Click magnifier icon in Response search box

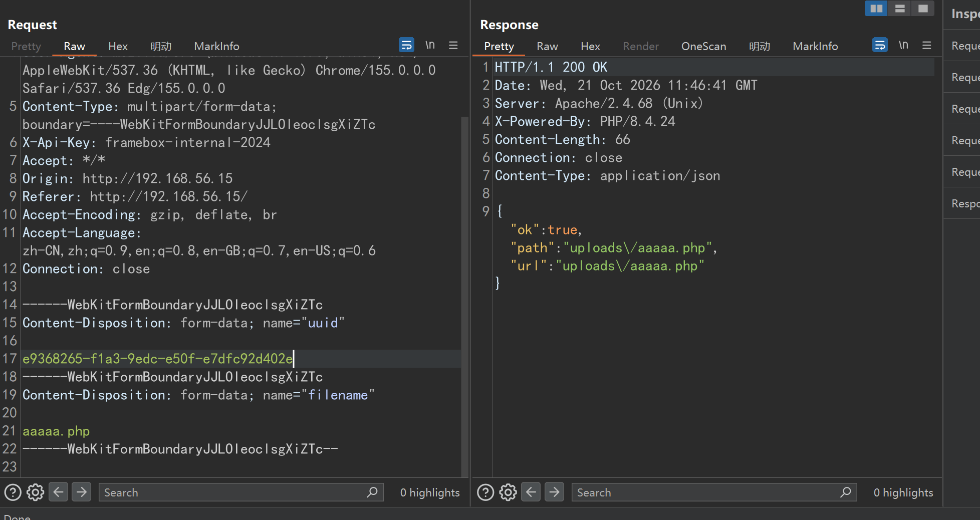846,492
